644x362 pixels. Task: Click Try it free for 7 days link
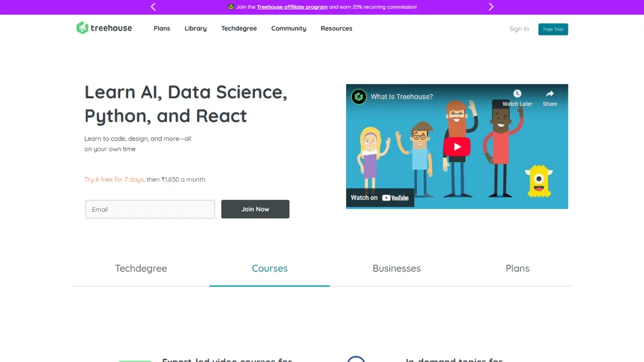[114, 180]
